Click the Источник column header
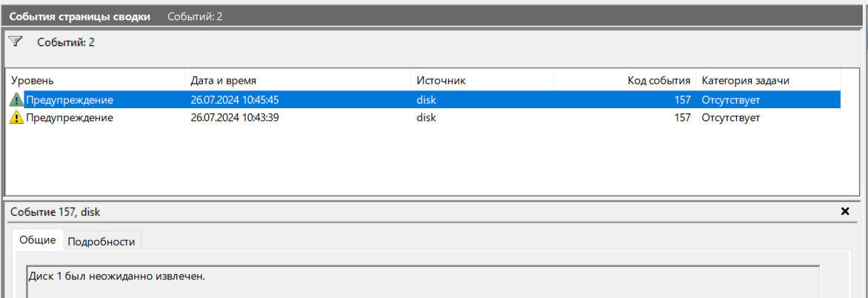The height and width of the screenshot is (298, 868). (x=441, y=80)
